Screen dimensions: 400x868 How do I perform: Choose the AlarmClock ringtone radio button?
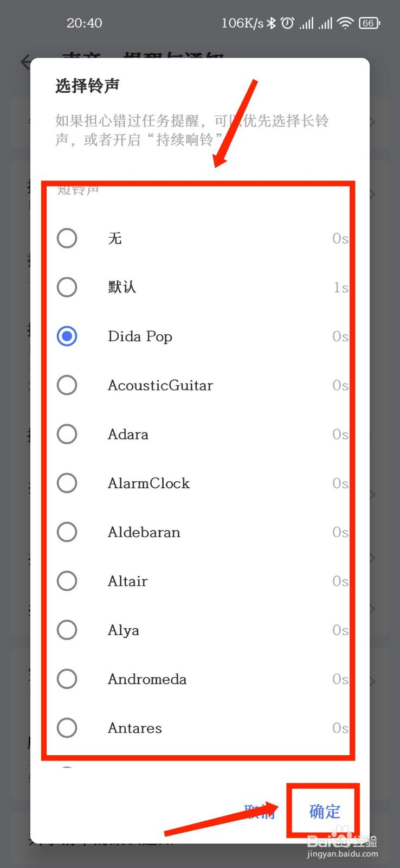click(x=67, y=483)
